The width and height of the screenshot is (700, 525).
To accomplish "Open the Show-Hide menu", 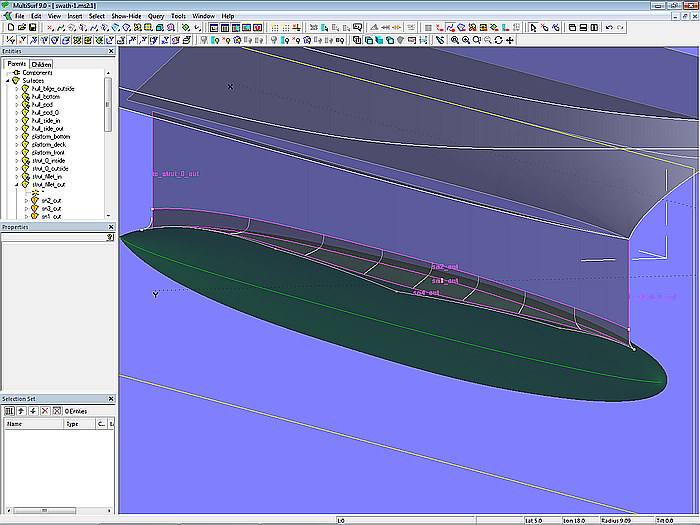I will 126,17.
